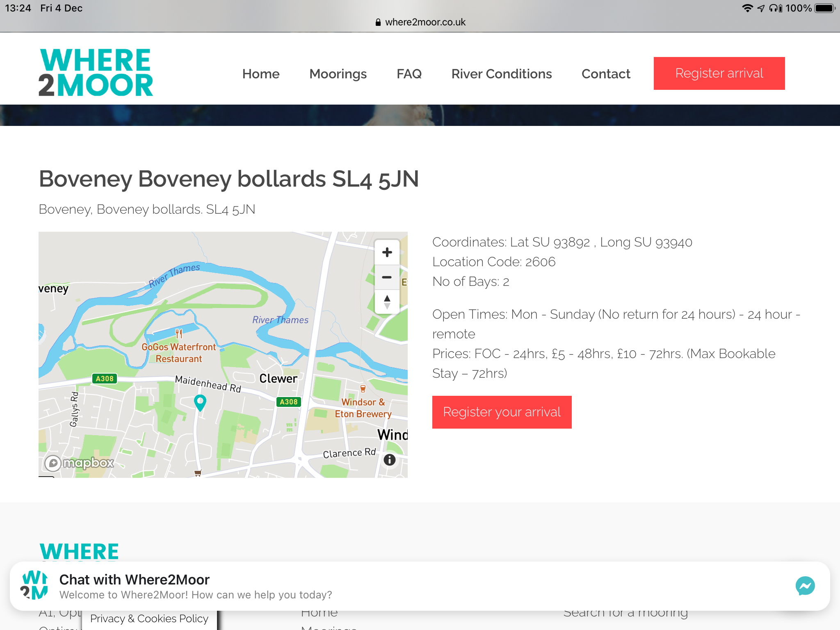Go to the Home menu item

pos(261,74)
